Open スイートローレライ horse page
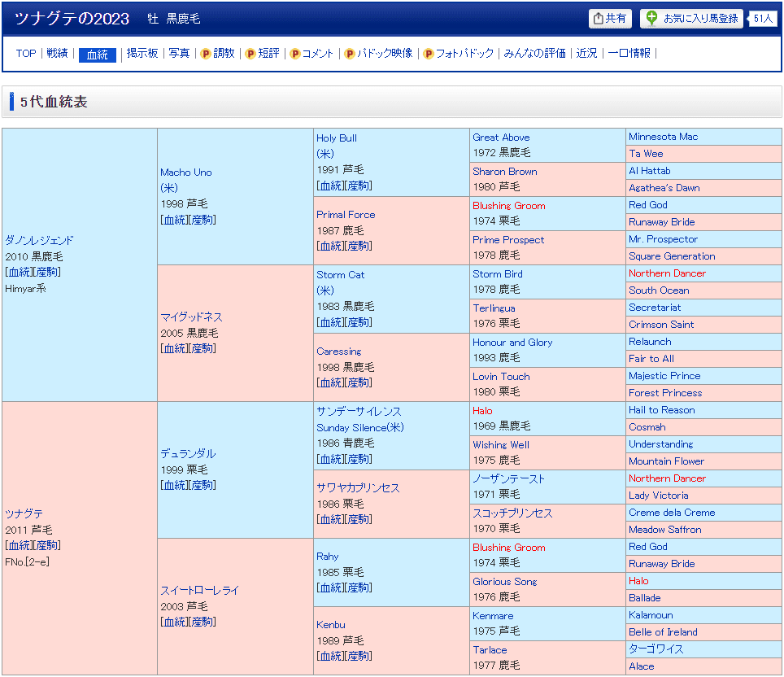Screen dimensions: 784x677 point(199,591)
